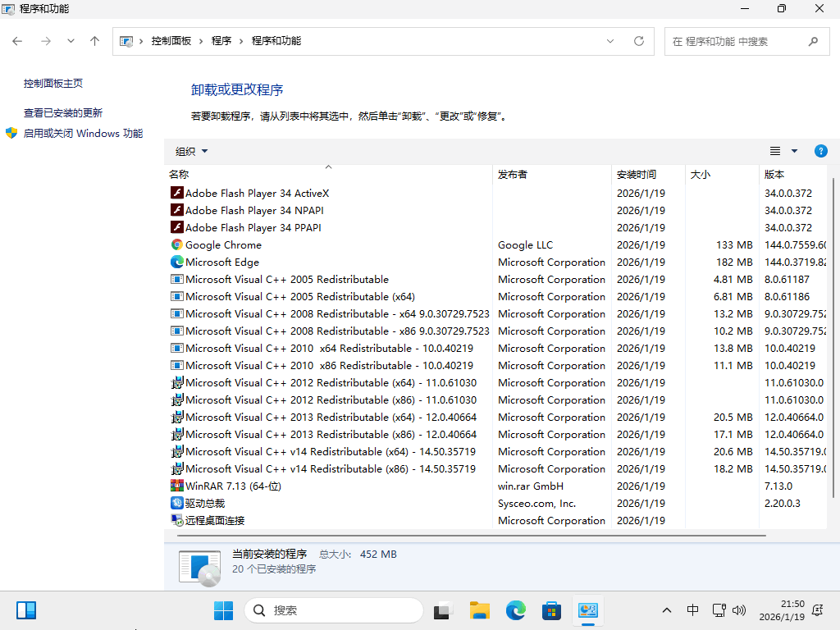Go up one level with up arrow

pos(95,41)
